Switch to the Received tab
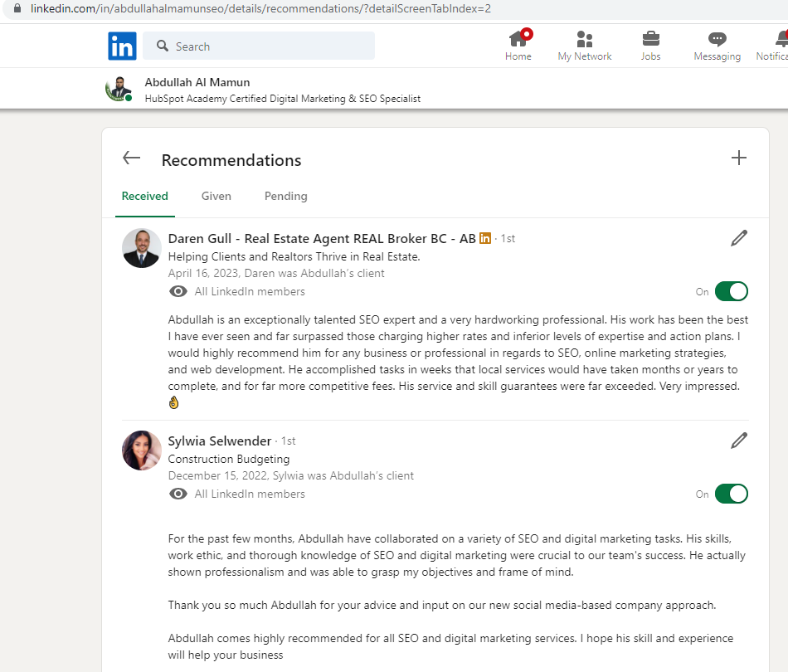Screen dimensions: 788x672 click(144, 196)
